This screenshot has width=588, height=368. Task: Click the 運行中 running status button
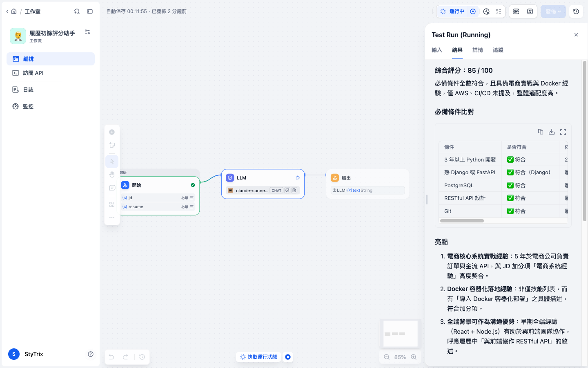[x=453, y=11]
